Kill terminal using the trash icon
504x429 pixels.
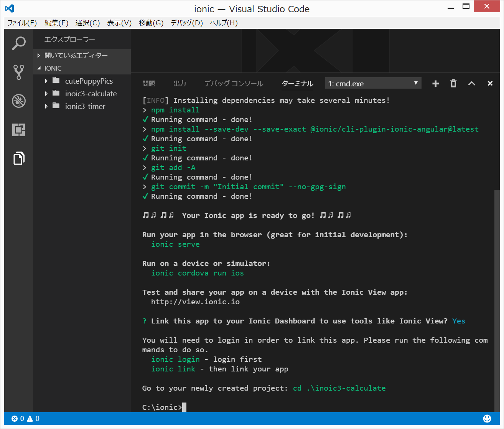(453, 84)
